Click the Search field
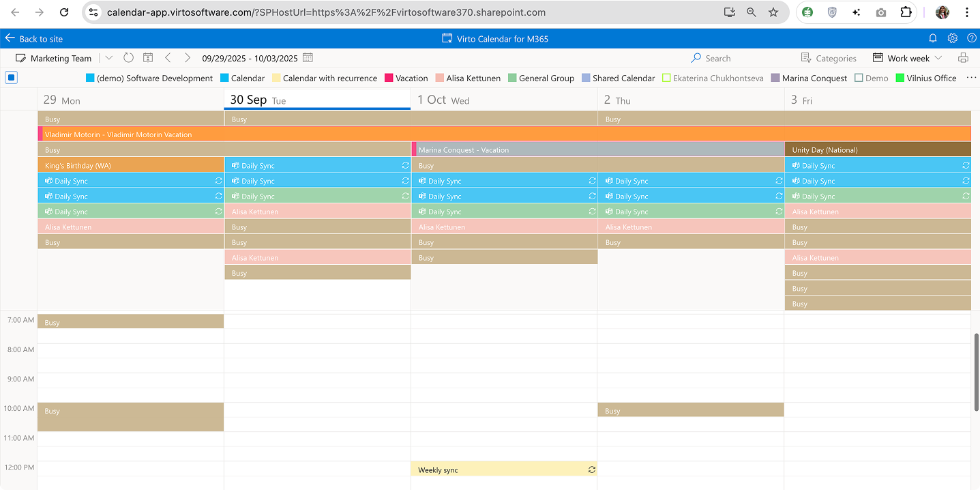Screen dimensions: 980x490 [717, 58]
